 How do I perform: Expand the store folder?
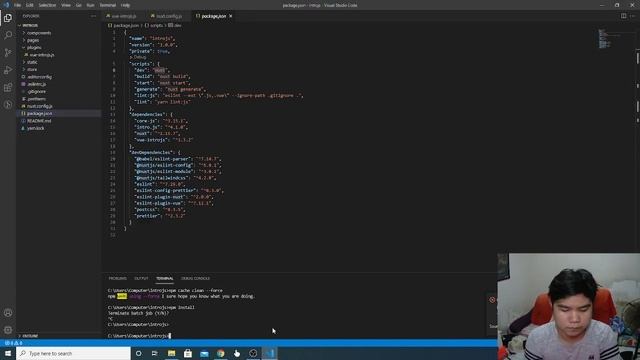(x=58, y=69)
